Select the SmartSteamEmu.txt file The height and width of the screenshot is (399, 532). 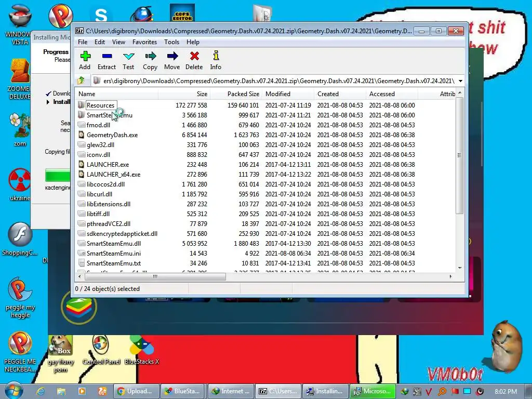(113, 263)
